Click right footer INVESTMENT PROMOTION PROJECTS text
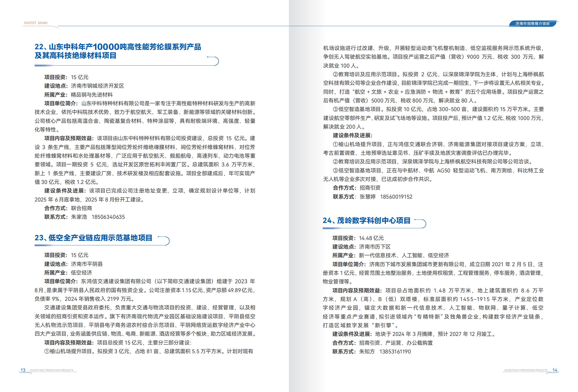 (x=526, y=370)
